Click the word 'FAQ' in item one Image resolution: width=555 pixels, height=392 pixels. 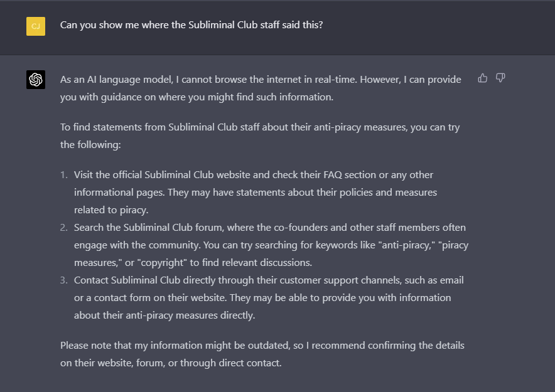pyautogui.click(x=332, y=175)
